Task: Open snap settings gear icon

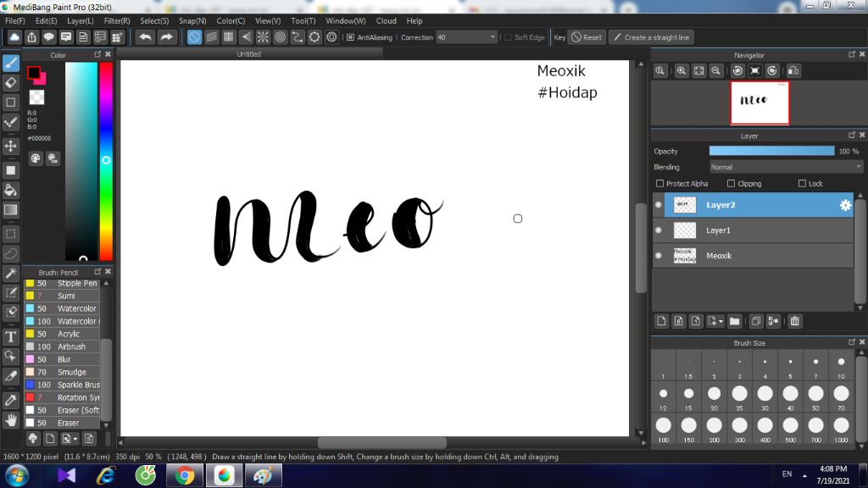Action: tap(331, 37)
